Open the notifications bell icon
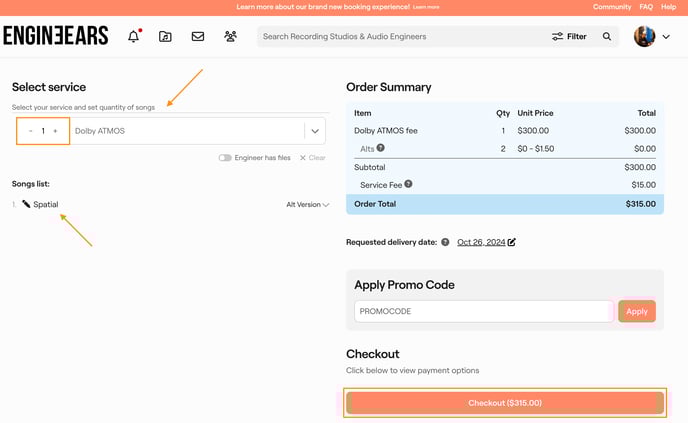 (133, 37)
